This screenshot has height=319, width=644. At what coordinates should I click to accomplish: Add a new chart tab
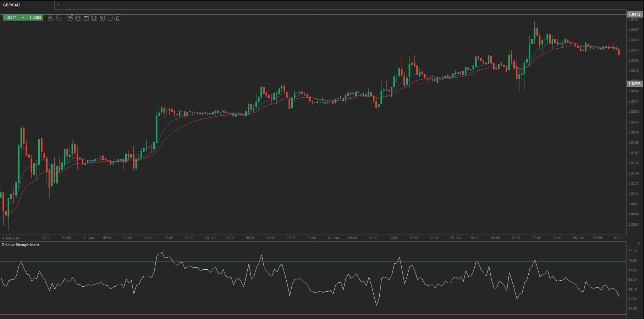(x=59, y=5)
